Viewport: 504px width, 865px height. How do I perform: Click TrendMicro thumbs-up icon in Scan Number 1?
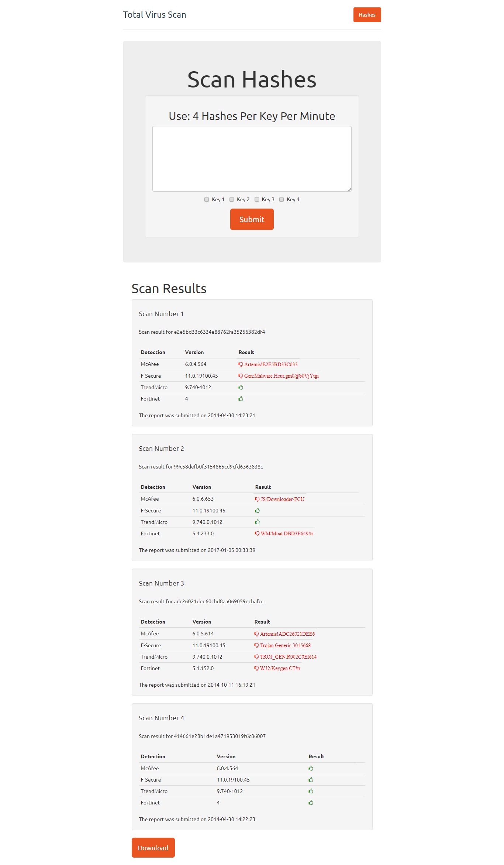(241, 387)
